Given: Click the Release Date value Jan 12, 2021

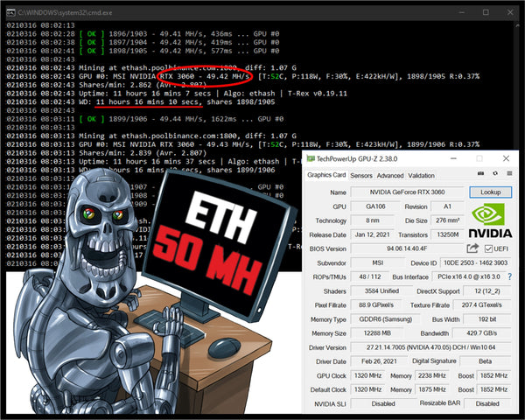Looking at the screenshot, I should pos(373,234).
